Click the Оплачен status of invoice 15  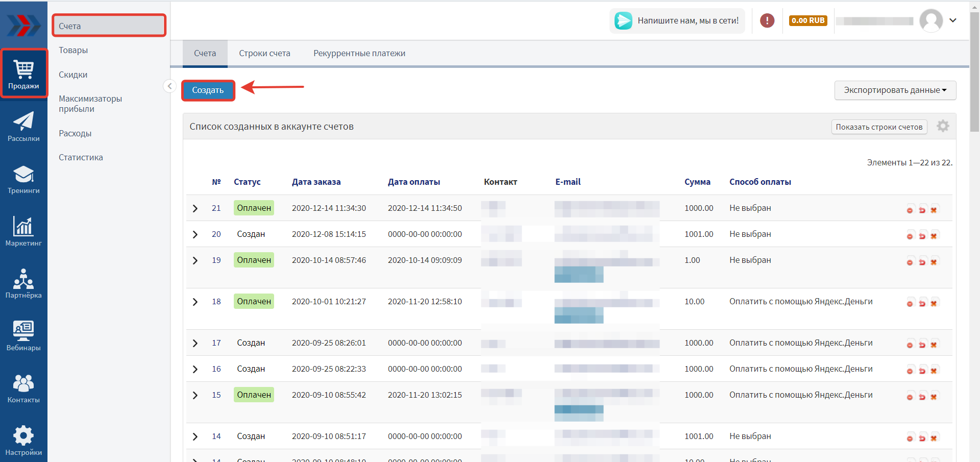tap(254, 395)
